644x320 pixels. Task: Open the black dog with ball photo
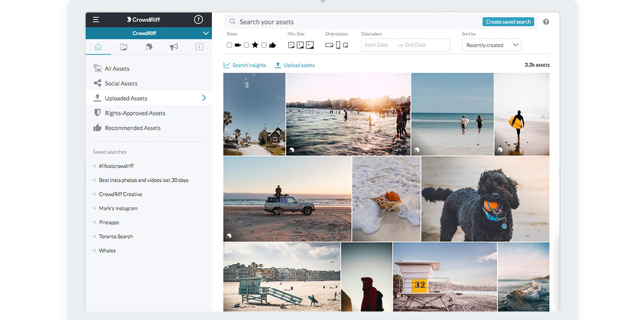coord(485,199)
